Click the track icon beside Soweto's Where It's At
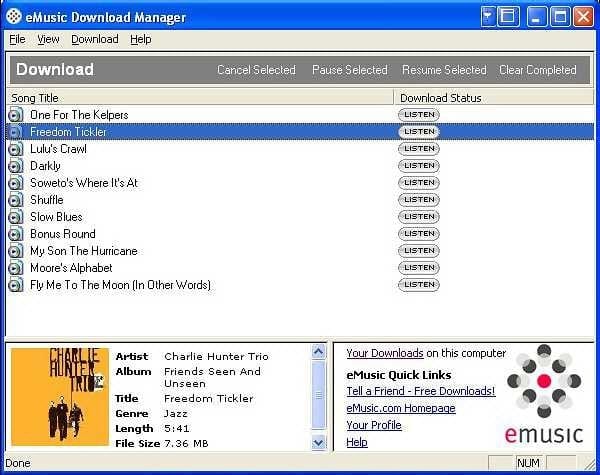Viewport: 600px width, 475px height. tap(15, 183)
